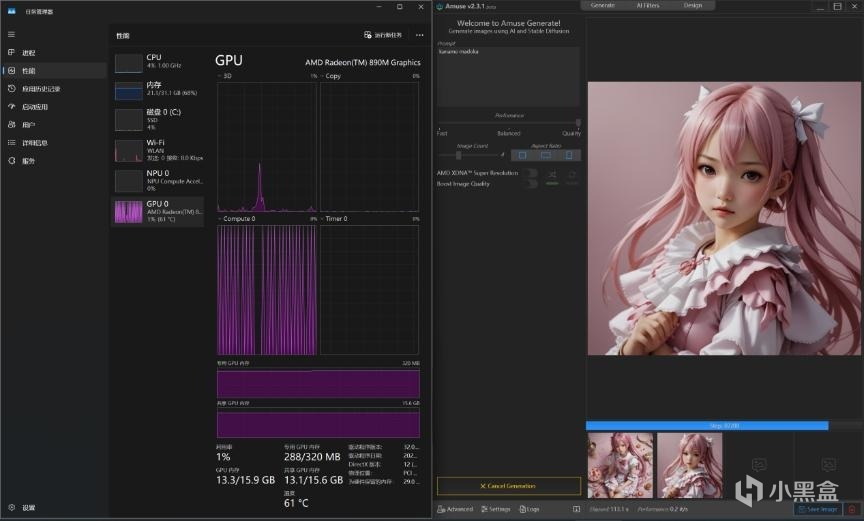Adjust the Performance slider in Amuse
864x521 pixels.
click(x=509, y=123)
